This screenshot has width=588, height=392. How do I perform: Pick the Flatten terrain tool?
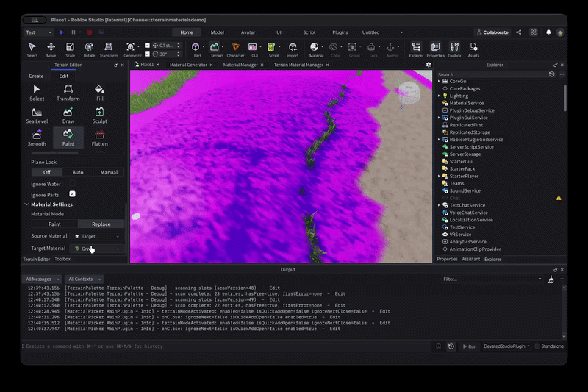[99, 138]
